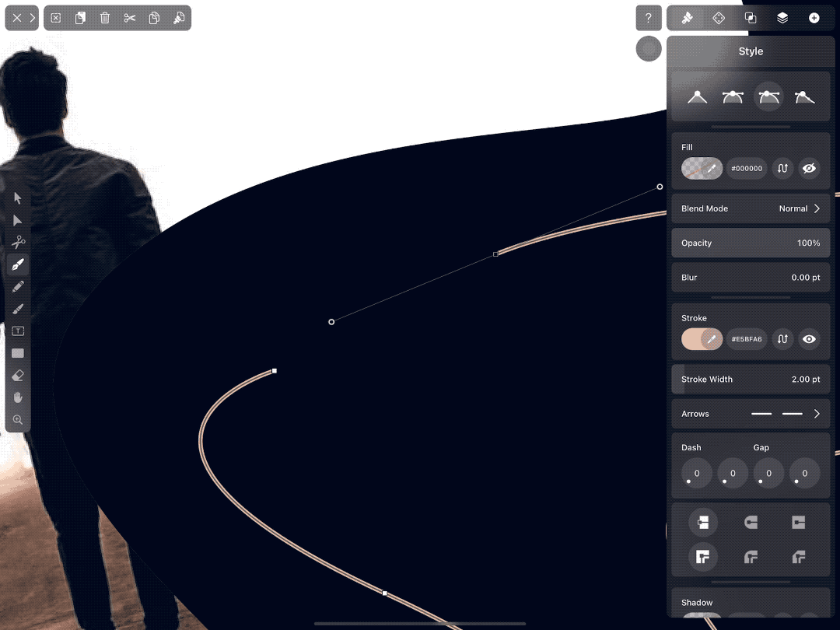Viewport: 840px width, 630px height.
Task: Click the deselect box icon in top toolbar
Action: [x=56, y=18]
